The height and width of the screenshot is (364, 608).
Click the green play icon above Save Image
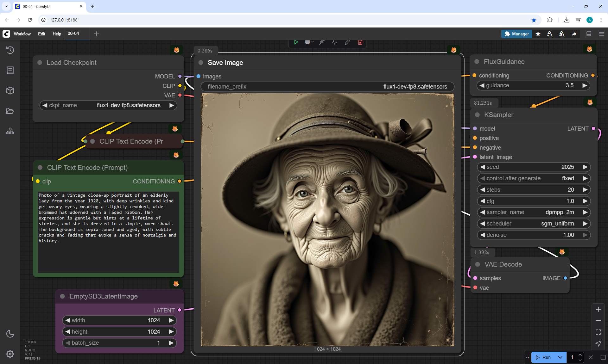click(x=296, y=42)
